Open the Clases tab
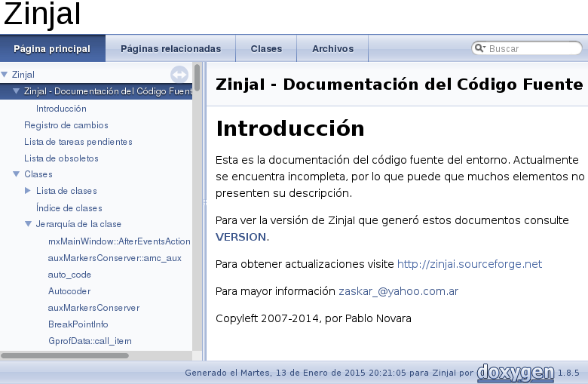 pos(266,48)
